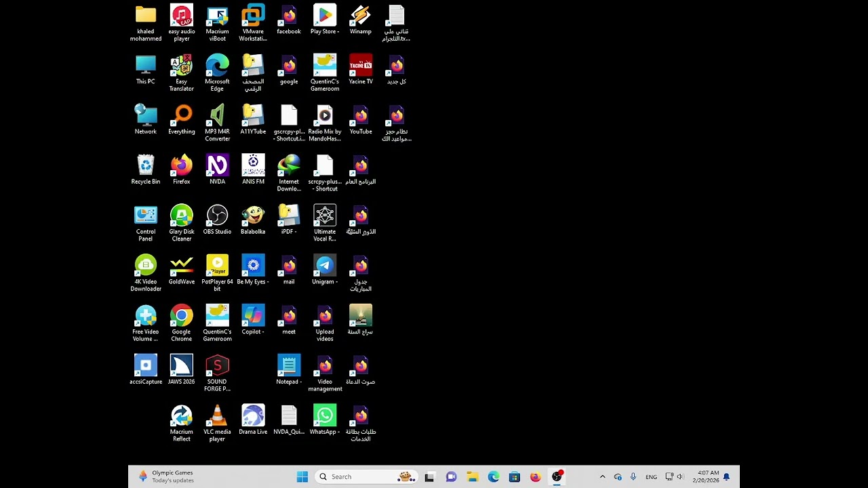The image size is (868, 488).
Task: Show hidden system tray icons
Action: (602, 476)
